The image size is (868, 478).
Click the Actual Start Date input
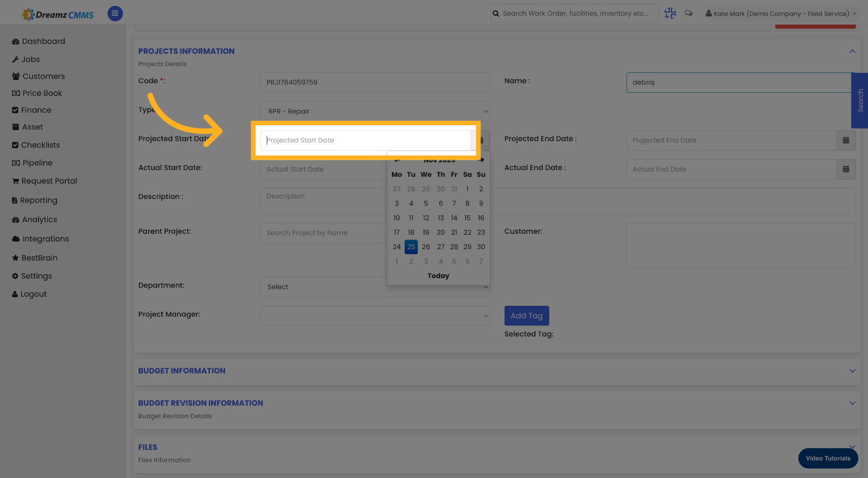point(323,169)
